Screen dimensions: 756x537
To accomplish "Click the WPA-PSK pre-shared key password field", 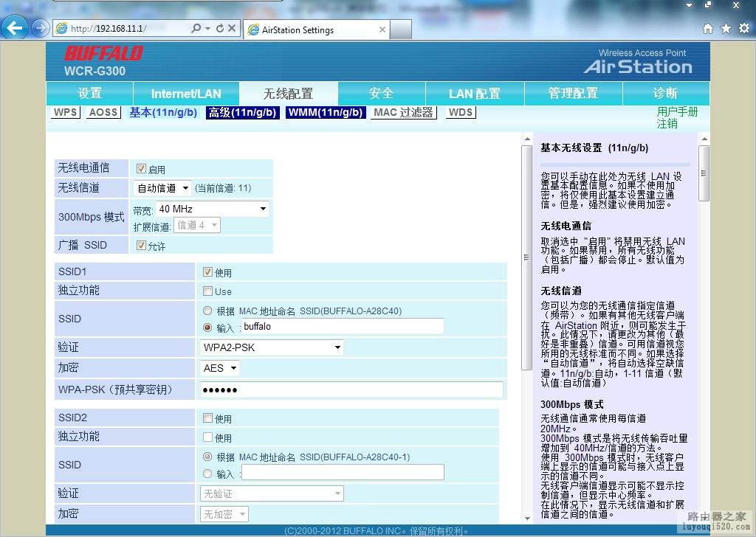I will 351,389.
